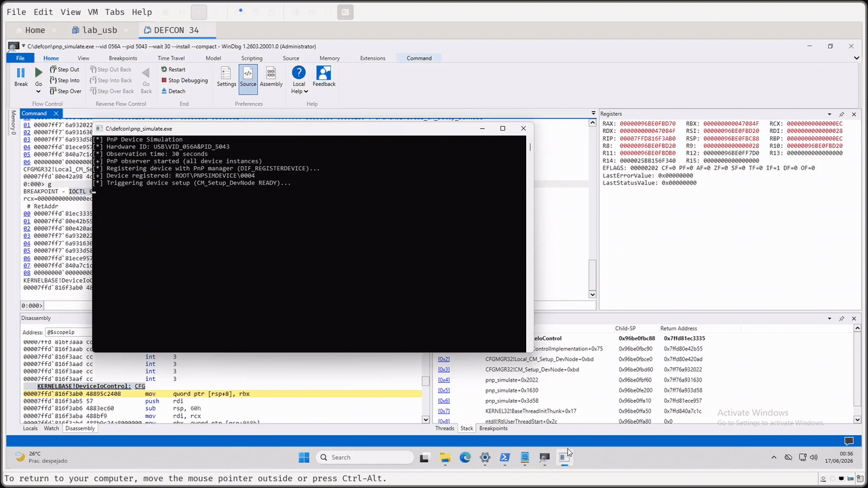Switch to the Watch panel tab

point(52,428)
